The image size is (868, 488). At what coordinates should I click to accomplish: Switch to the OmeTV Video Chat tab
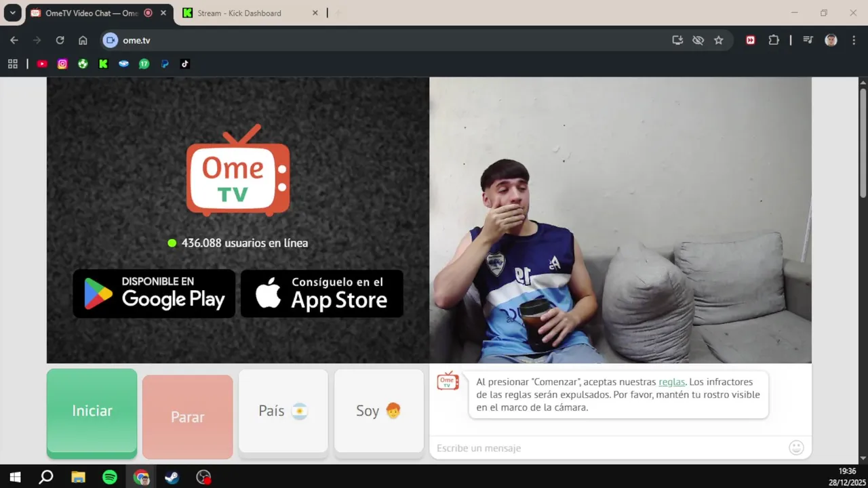pos(91,13)
